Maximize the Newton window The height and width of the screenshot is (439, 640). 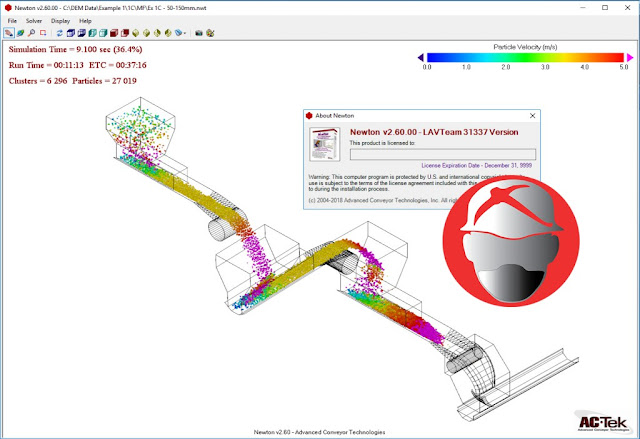click(x=605, y=8)
